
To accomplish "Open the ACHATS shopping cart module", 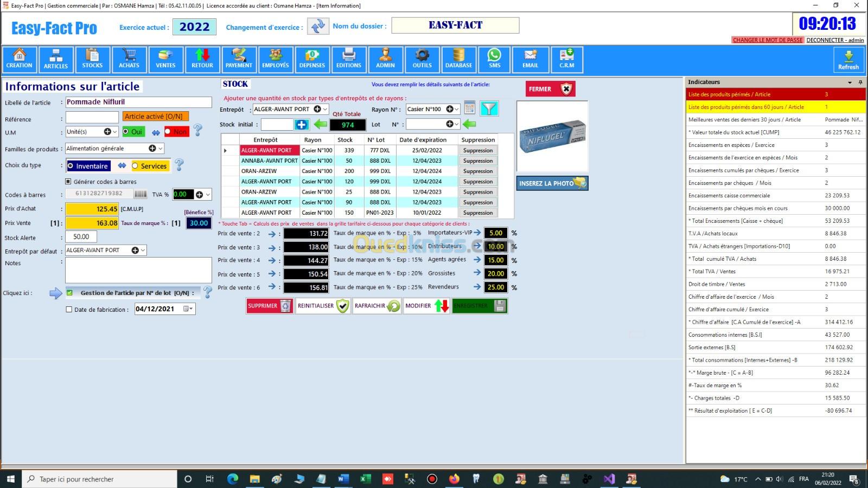I will pyautogui.click(x=129, y=59).
